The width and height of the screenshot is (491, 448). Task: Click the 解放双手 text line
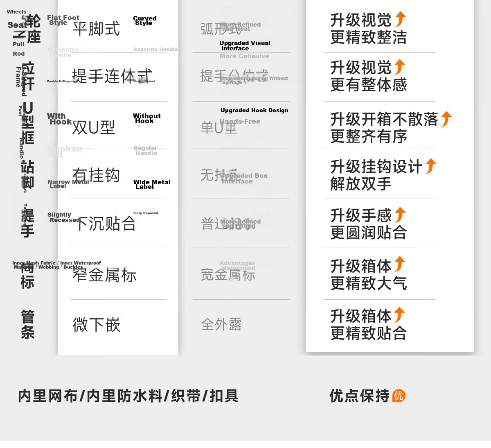pos(361,184)
